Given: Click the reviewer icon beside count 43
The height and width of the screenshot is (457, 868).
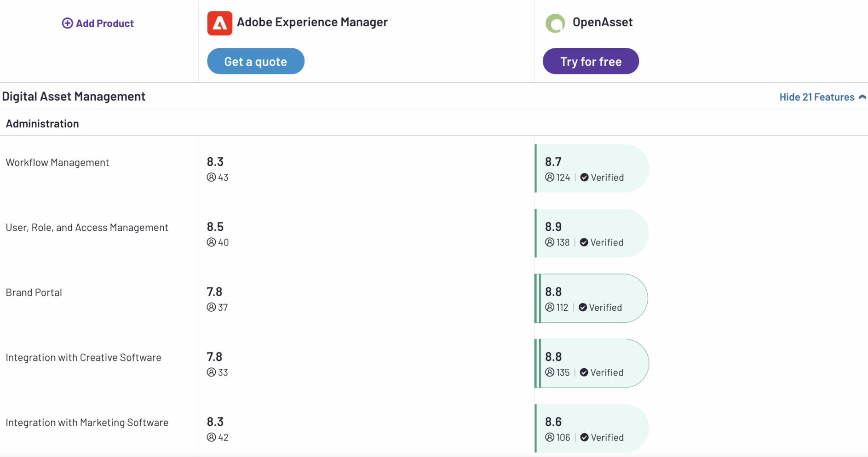Looking at the screenshot, I should (211, 177).
